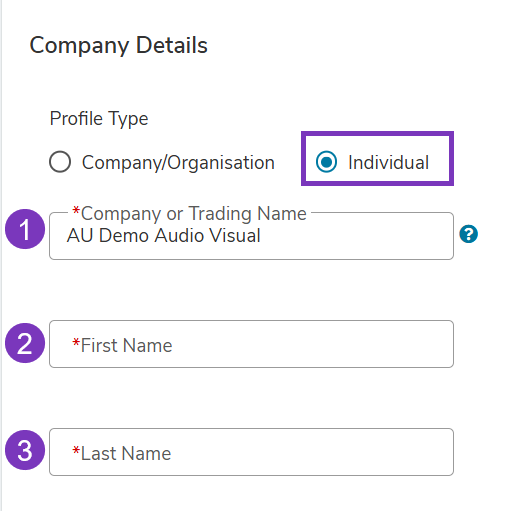
Task: Click the AU Demo Audio Visual text
Action: click(163, 235)
